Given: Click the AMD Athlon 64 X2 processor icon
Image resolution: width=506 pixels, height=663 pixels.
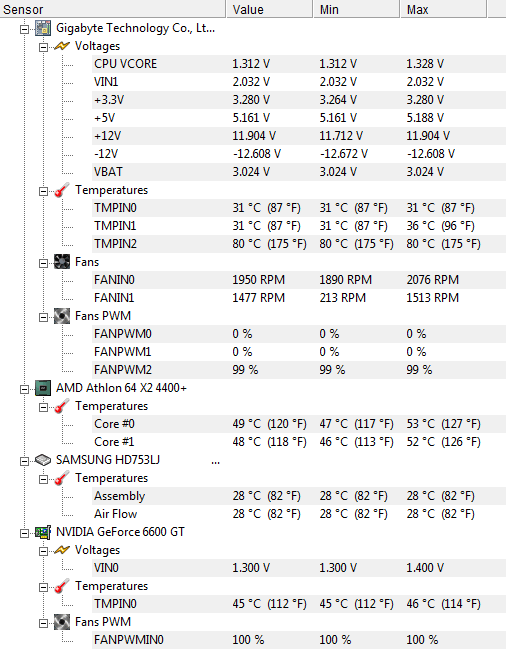Looking at the screenshot, I should point(43,388).
